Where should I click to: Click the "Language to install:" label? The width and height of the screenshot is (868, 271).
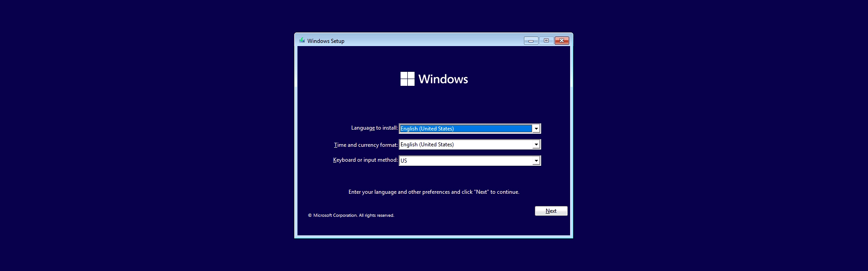tap(374, 128)
